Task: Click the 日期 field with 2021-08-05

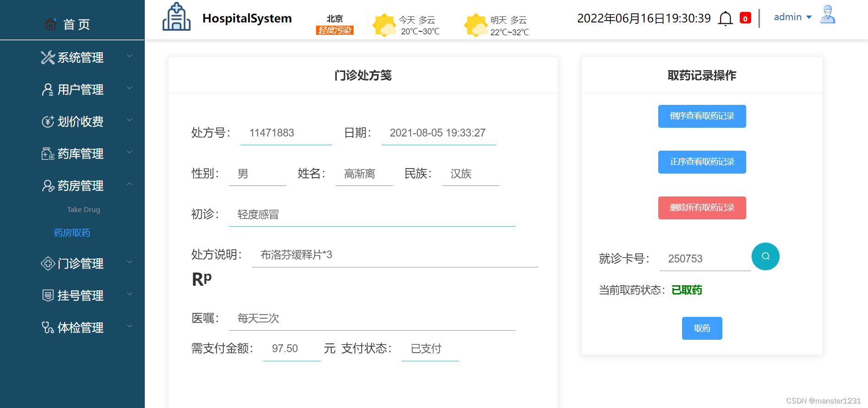Action: (x=438, y=133)
